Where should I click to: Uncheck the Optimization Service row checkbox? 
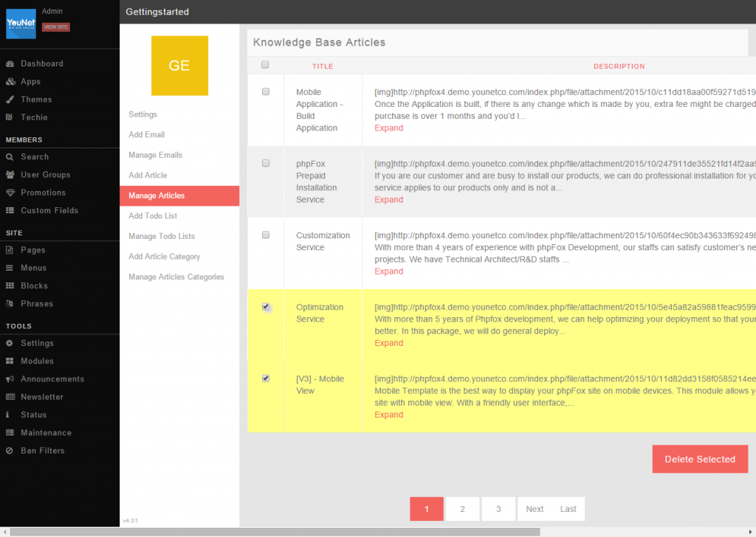pyautogui.click(x=266, y=307)
